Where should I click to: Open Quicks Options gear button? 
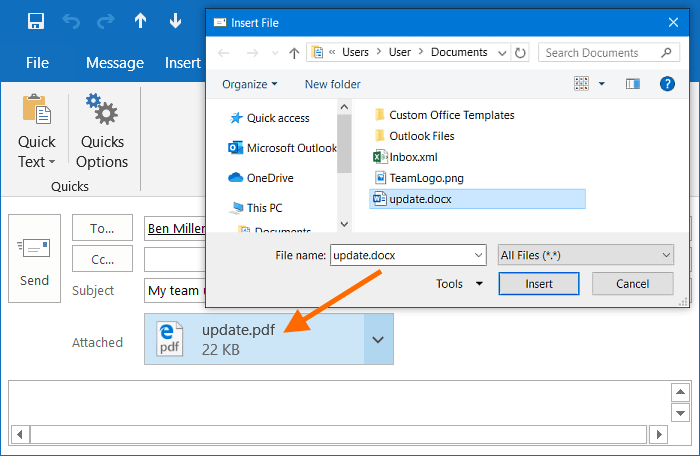click(102, 131)
